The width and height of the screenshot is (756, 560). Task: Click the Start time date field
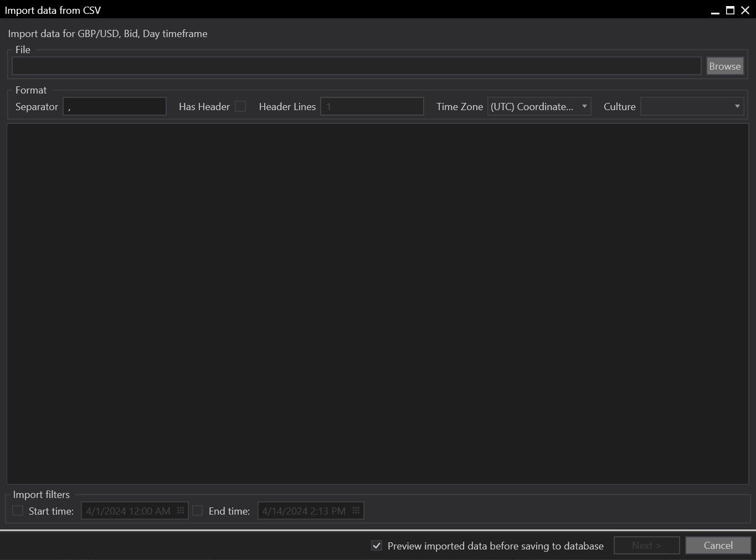(x=128, y=511)
